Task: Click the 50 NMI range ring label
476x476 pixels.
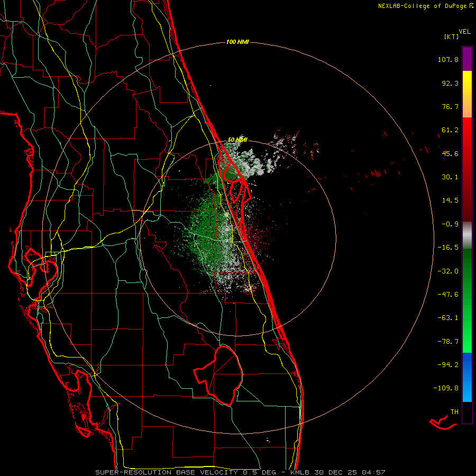Action: [x=237, y=140]
